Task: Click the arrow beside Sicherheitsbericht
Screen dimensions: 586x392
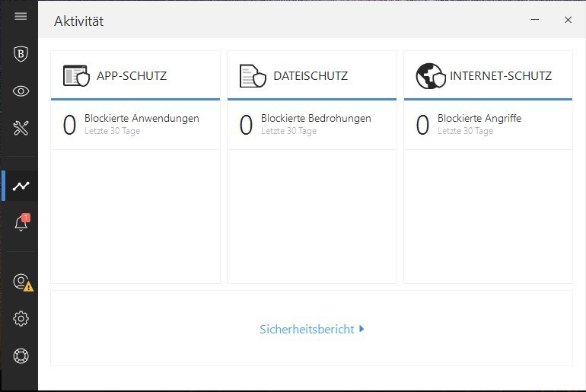Action: [361, 329]
